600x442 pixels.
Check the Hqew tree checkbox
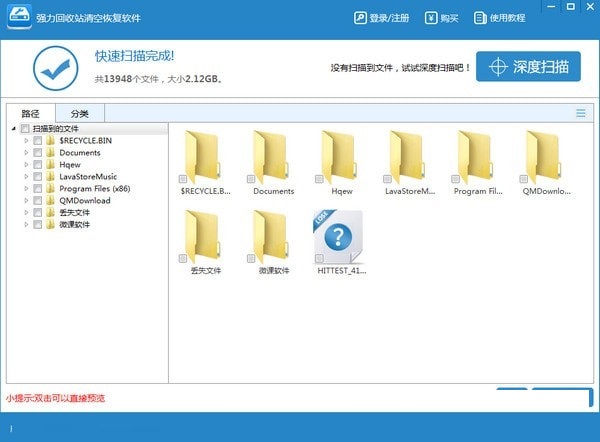[x=38, y=165]
